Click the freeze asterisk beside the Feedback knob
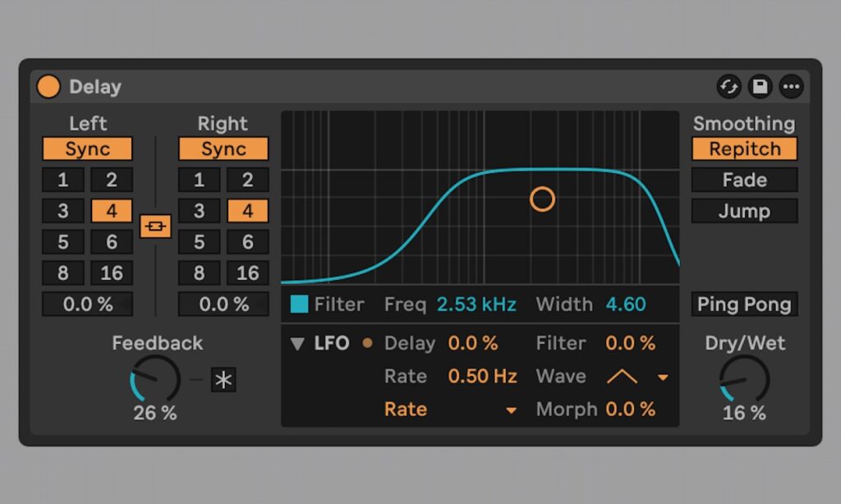The image size is (841, 504). 223,380
